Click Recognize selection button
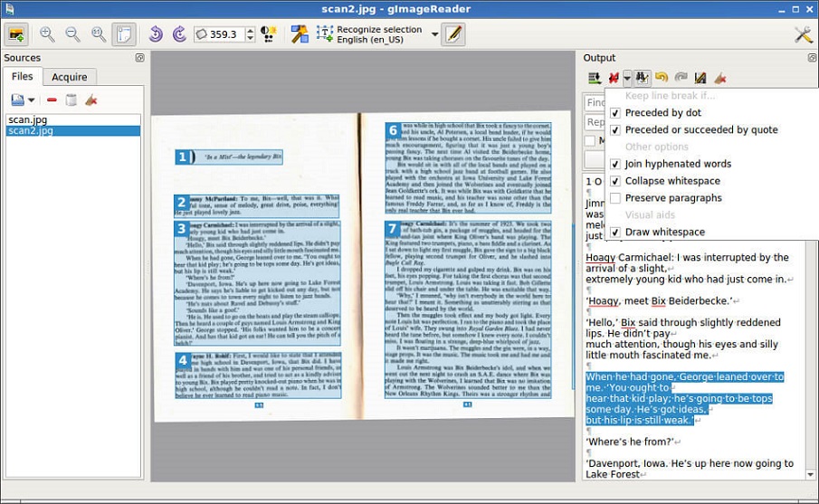This screenshot has height=504, width=819. 369,34
